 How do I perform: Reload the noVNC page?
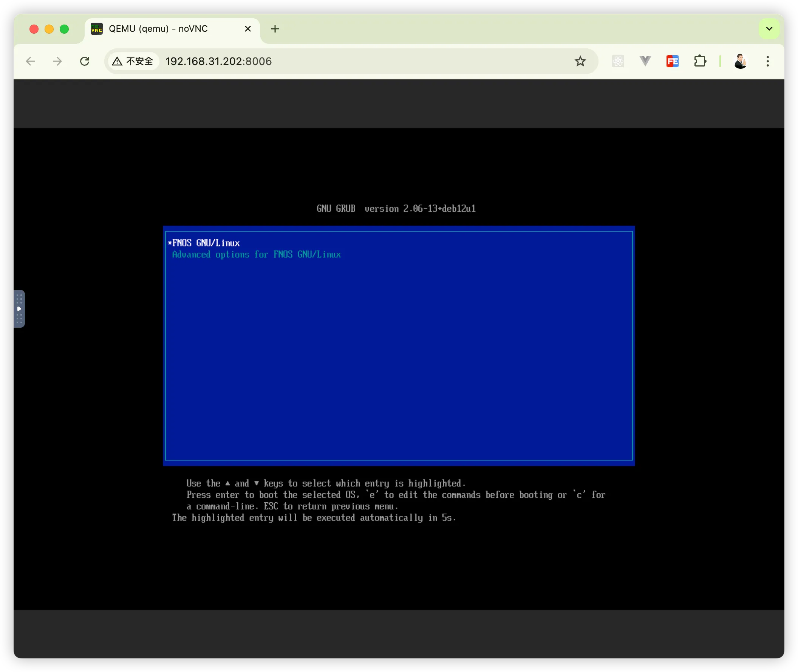tap(85, 61)
